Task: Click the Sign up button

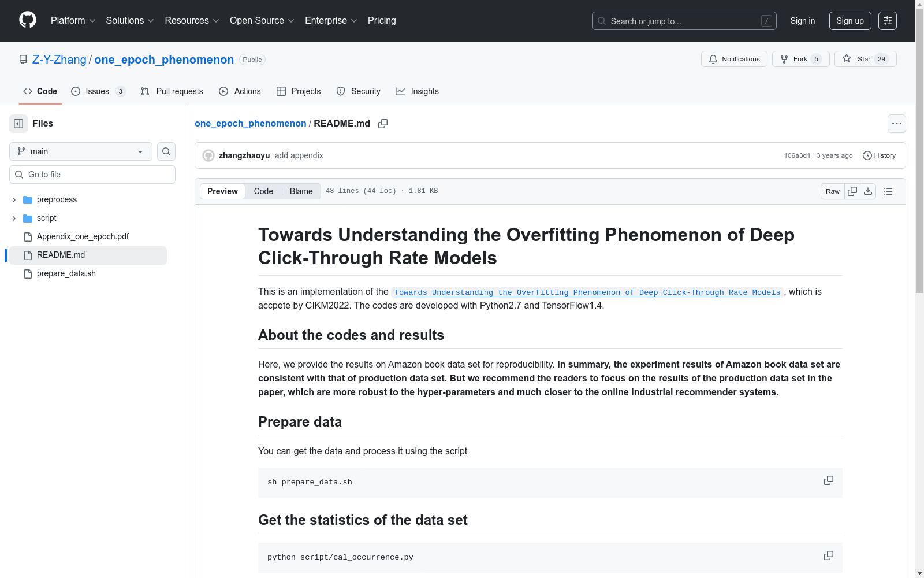Action: pyautogui.click(x=850, y=21)
